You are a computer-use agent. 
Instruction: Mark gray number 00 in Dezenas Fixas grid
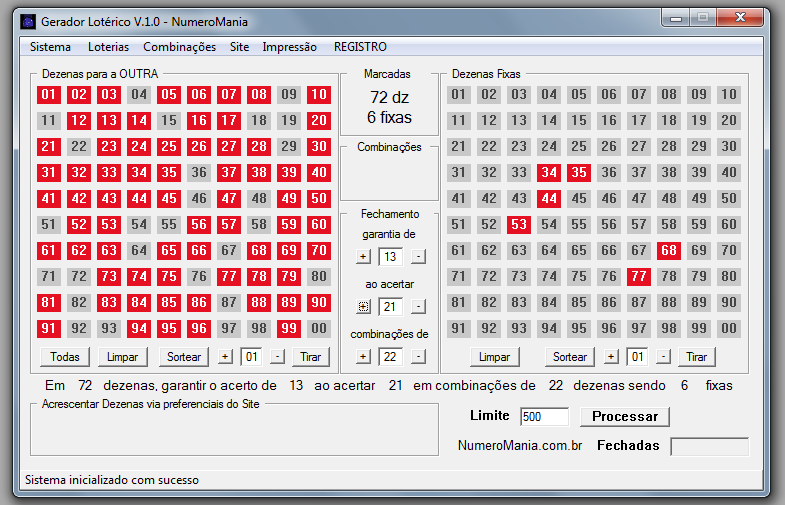tap(729, 329)
